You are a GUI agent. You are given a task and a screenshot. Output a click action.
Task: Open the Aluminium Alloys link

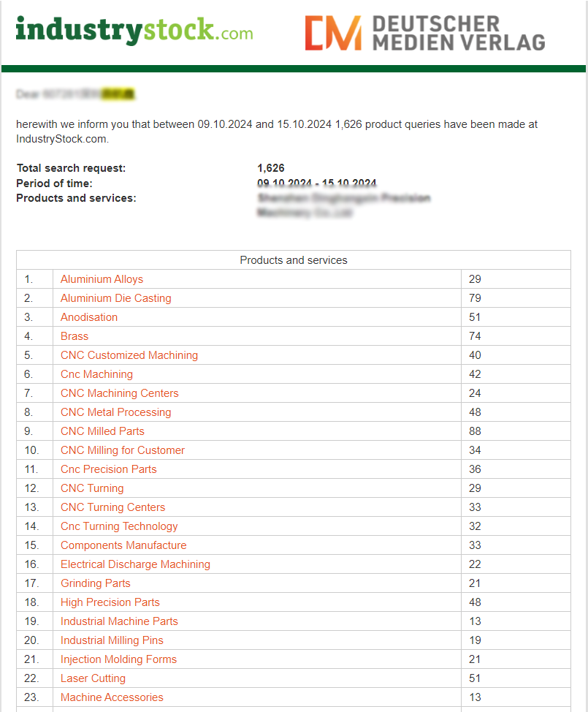(102, 279)
